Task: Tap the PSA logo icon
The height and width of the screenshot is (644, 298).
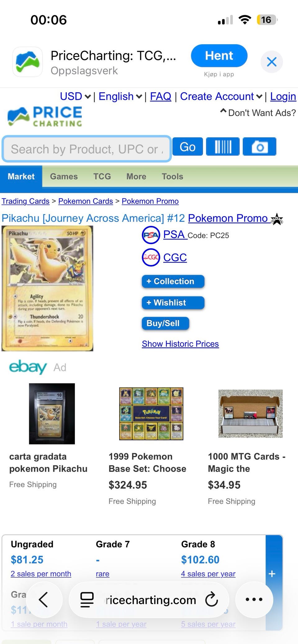Action: [x=151, y=235]
